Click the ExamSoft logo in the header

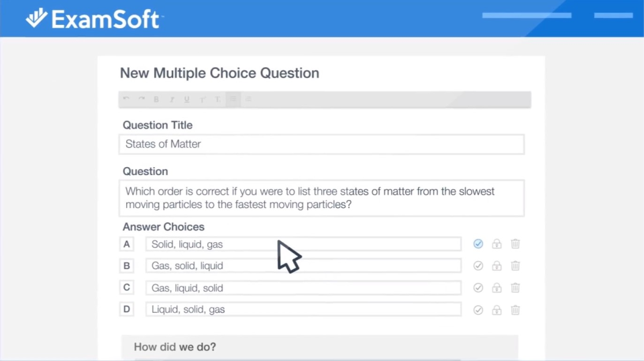[93, 19]
